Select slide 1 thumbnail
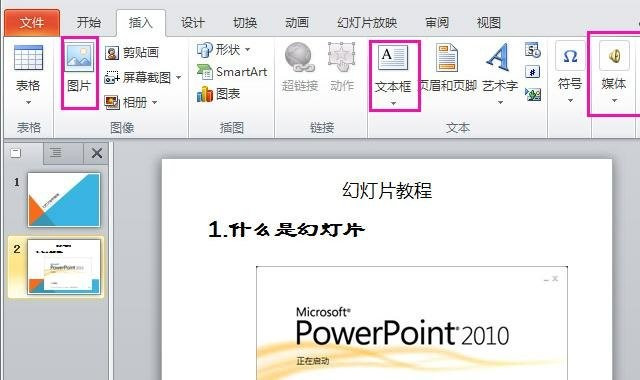The width and height of the screenshot is (640, 380). [64, 200]
